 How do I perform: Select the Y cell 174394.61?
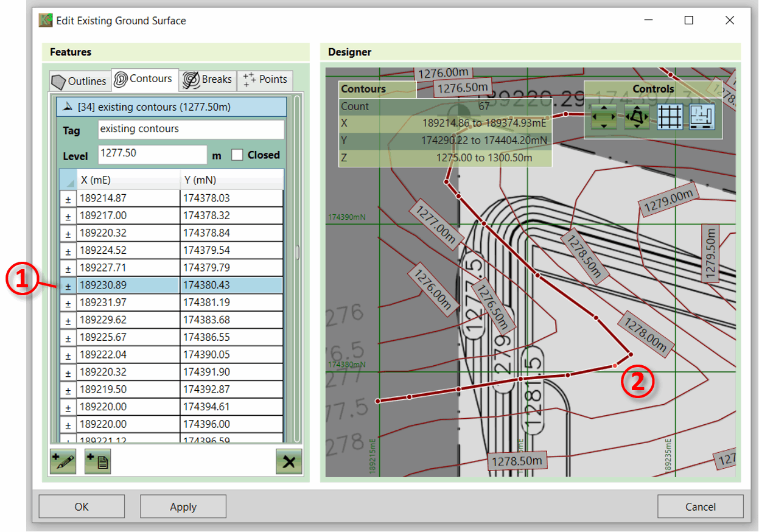[232, 407]
